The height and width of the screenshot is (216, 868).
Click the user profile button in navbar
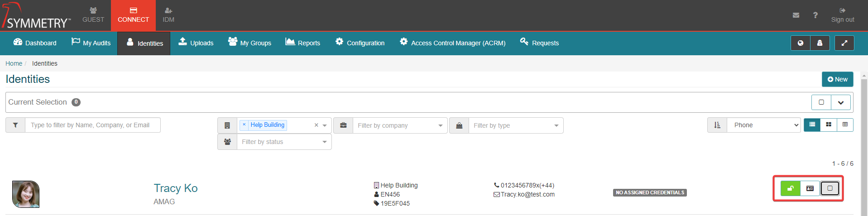[820, 43]
